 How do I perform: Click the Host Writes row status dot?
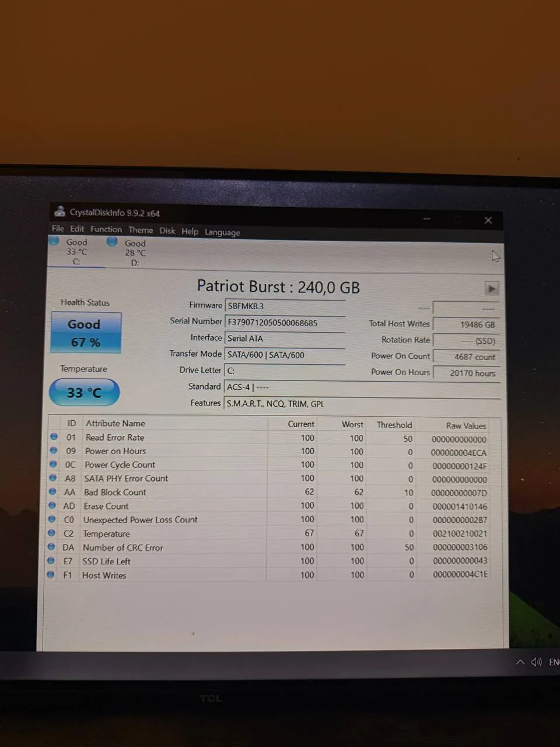(51, 574)
